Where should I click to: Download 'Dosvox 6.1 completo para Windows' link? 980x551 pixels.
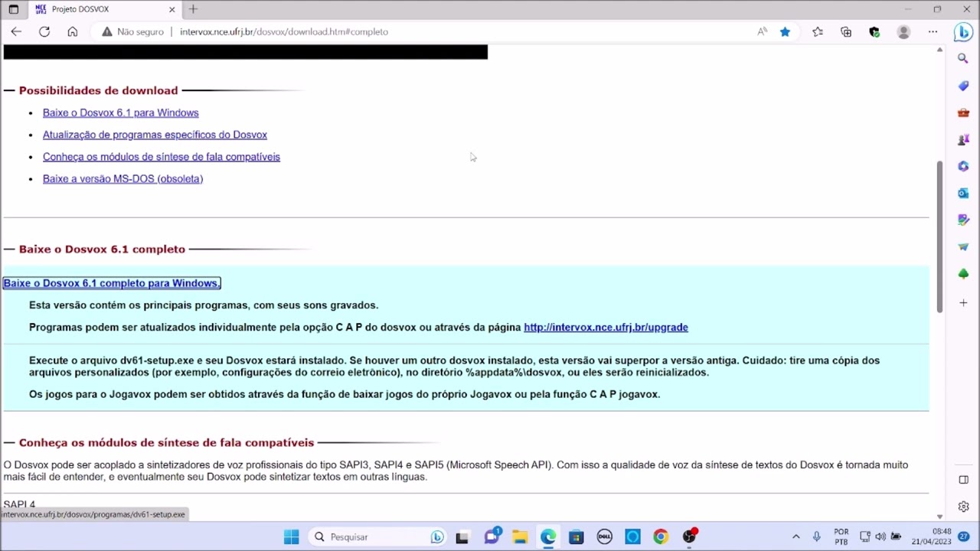(112, 283)
